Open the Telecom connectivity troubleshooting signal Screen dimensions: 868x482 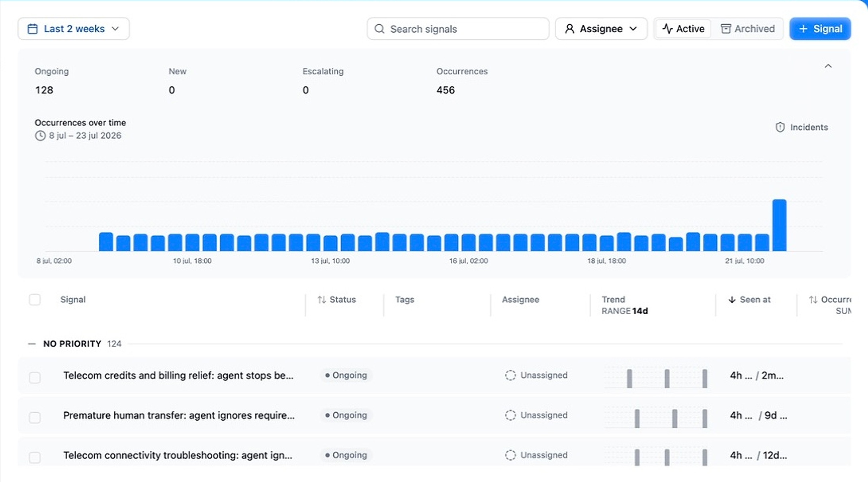178,455
